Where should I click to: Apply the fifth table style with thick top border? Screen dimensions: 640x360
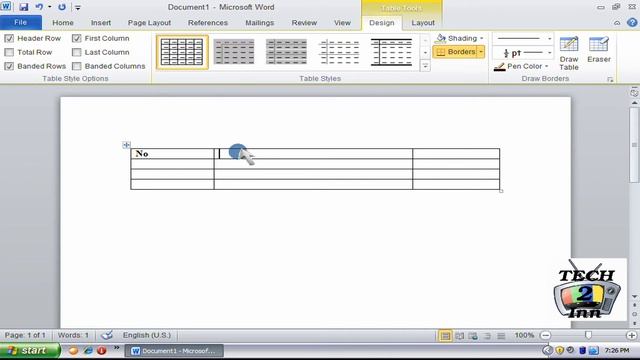pos(391,52)
